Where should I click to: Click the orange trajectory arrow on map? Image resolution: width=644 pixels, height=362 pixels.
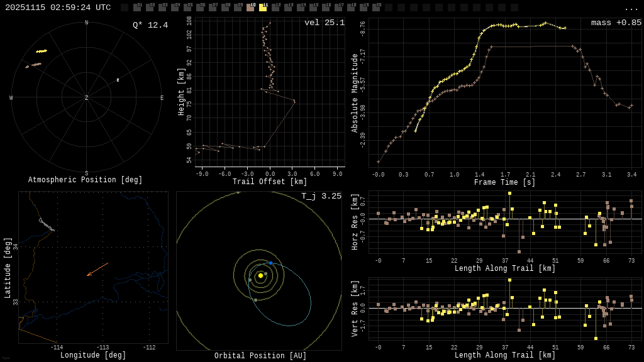97,269
